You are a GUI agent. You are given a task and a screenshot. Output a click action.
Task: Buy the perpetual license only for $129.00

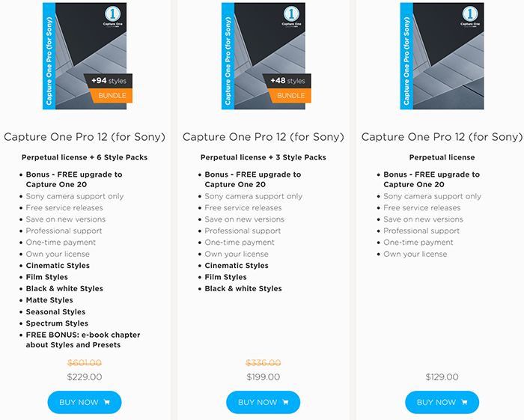[442, 402]
